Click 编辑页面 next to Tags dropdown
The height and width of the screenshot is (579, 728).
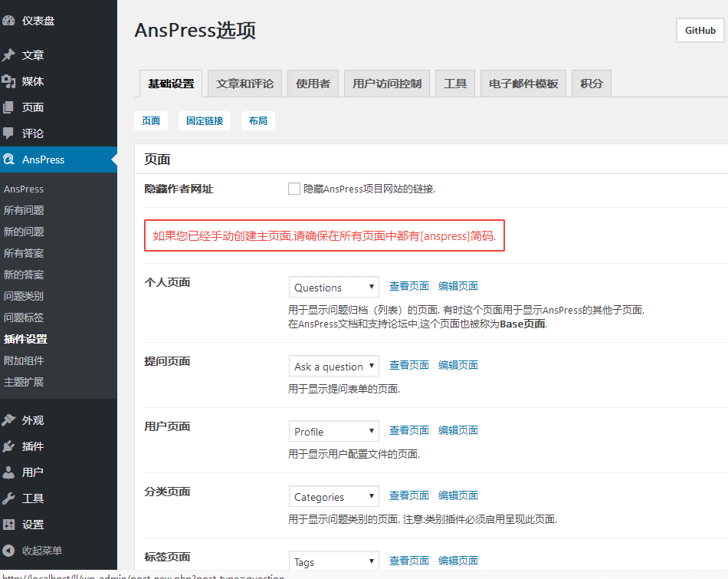pos(457,560)
